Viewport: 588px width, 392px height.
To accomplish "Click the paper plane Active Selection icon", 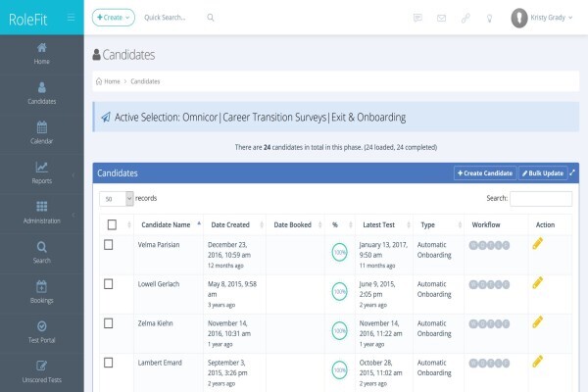I will pos(106,118).
